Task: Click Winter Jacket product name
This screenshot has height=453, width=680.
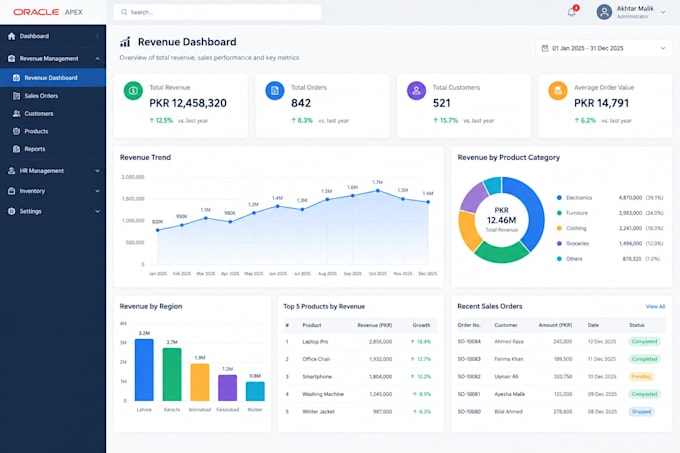Action: pyautogui.click(x=318, y=411)
